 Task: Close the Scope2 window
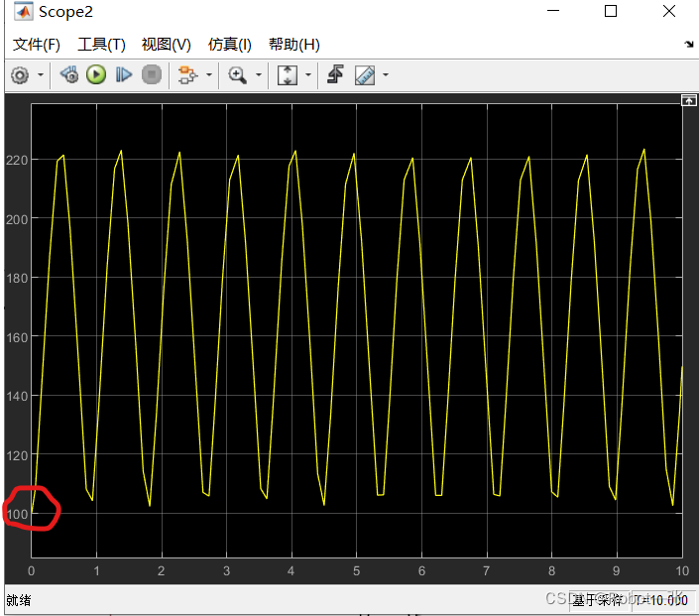click(x=669, y=11)
